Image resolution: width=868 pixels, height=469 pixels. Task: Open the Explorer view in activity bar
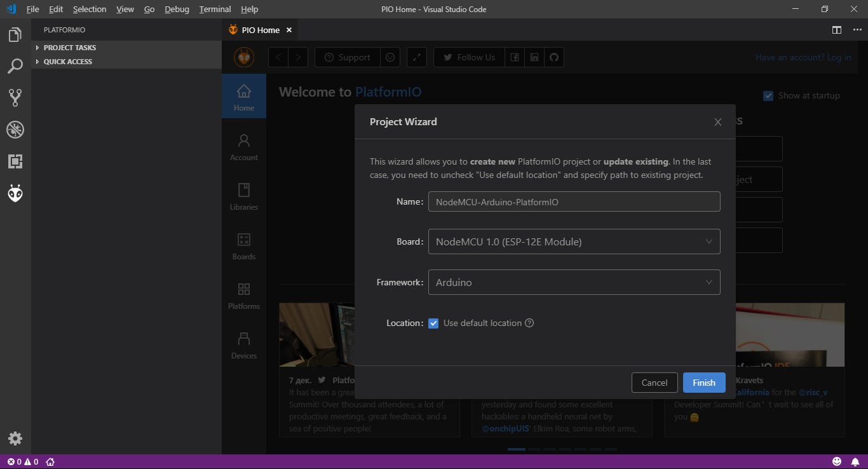click(x=15, y=34)
